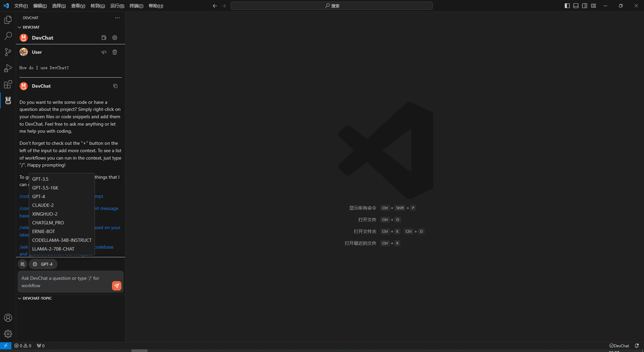The height and width of the screenshot is (352, 644).
Task: Open notifications bell in status bar
Action: 637,346
